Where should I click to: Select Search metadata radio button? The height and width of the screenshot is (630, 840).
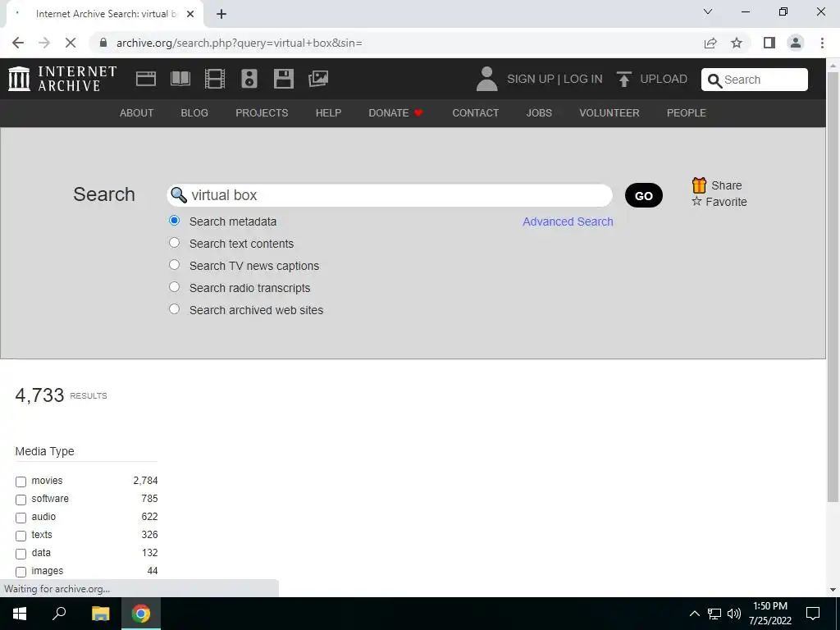(x=174, y=220)
